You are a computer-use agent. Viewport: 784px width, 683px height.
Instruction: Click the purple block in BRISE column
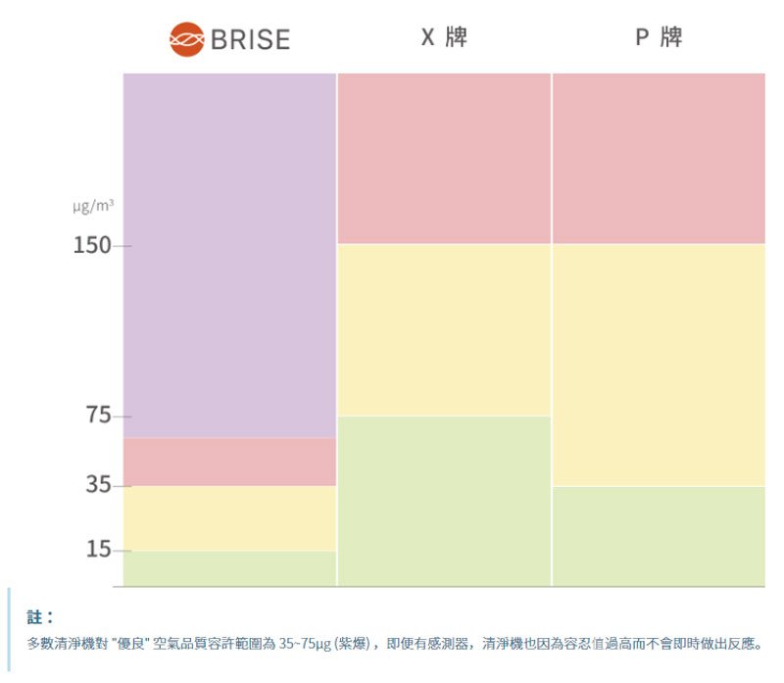click(x=229, y=256)
